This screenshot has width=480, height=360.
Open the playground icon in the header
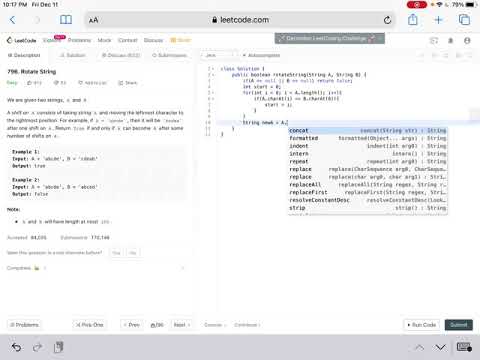point(434,41)
